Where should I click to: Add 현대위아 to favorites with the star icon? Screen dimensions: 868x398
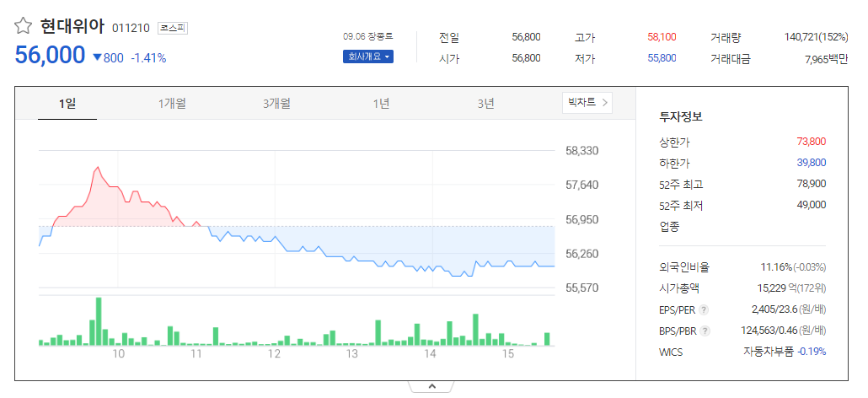[24, 25]
